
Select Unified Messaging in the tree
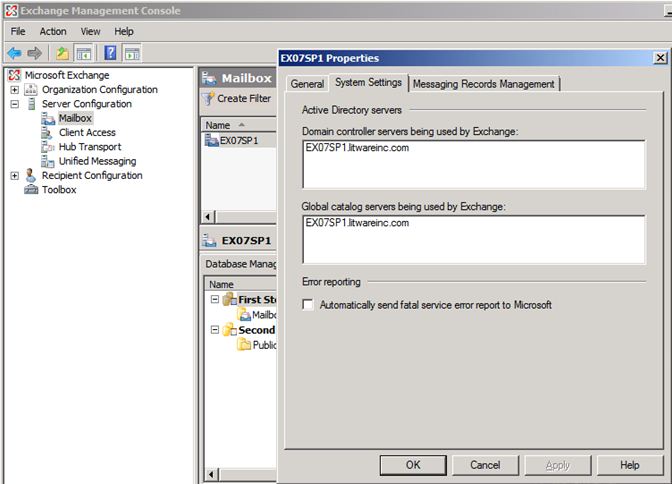point(97,161)
